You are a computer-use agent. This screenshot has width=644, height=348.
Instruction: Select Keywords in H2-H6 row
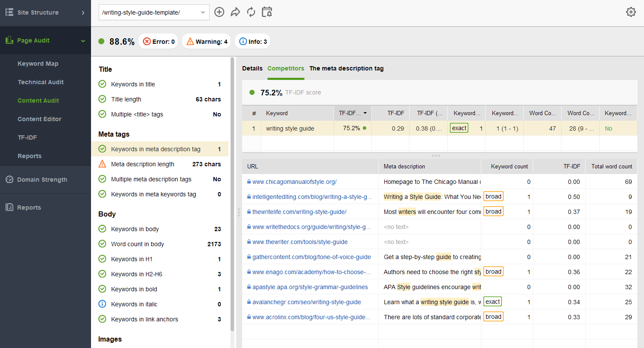(160, 274)
